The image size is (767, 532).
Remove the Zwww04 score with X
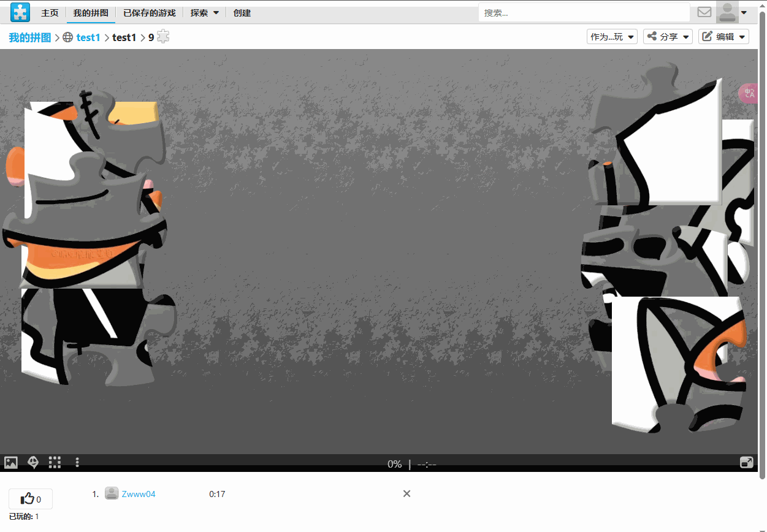coord(406,493)
